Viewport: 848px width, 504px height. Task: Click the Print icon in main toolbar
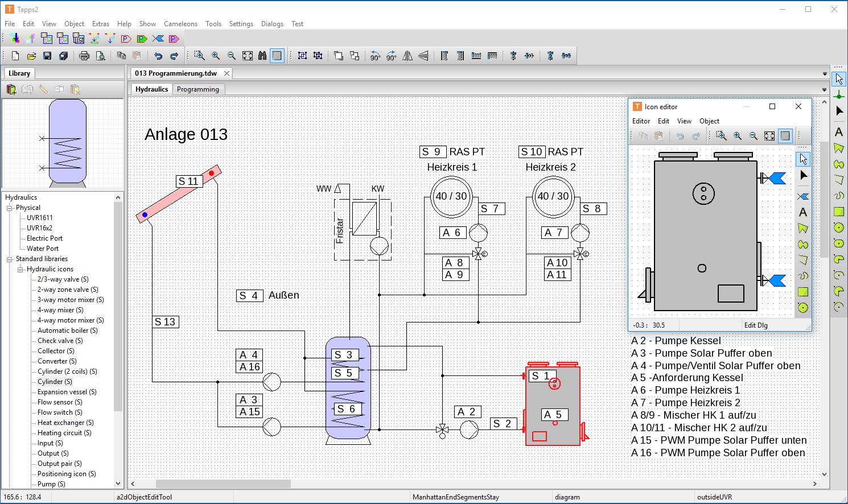pyautogui.click(x=84, y=56)
